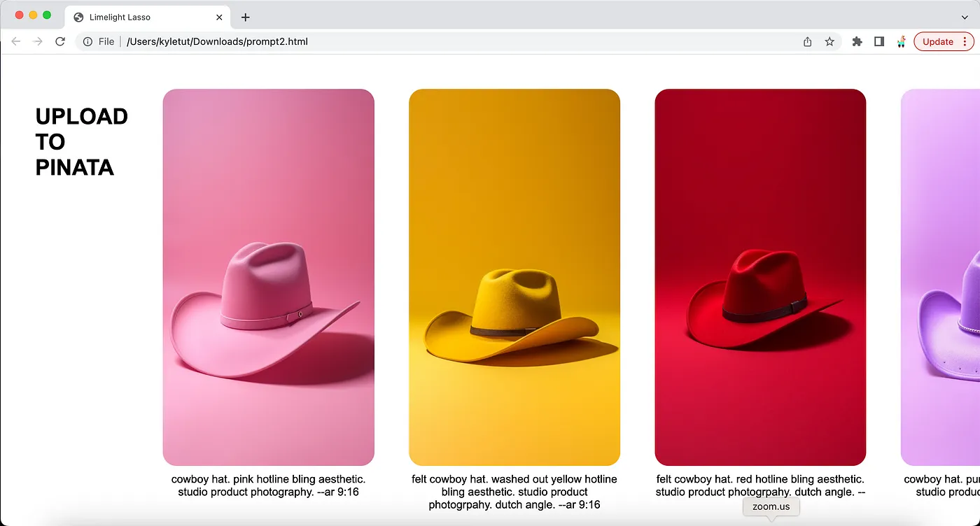Select the red cowboy hat image
Image resolution: width=980 pixels, height=526 pixels.
pyautogui.click(x=760, y=277)
